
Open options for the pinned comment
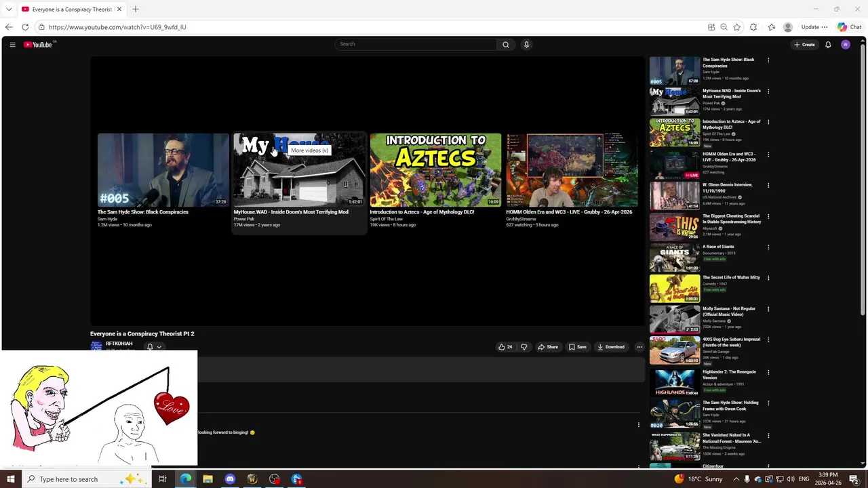(x=638, y=425)
